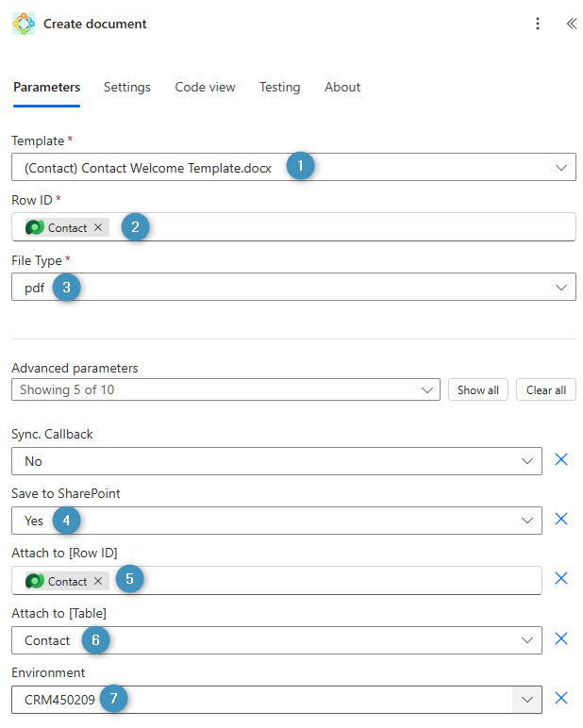Delete Contact token from Row ID field
The width and height of the screenshot is (583, 728).
click(x=98, y=227)
